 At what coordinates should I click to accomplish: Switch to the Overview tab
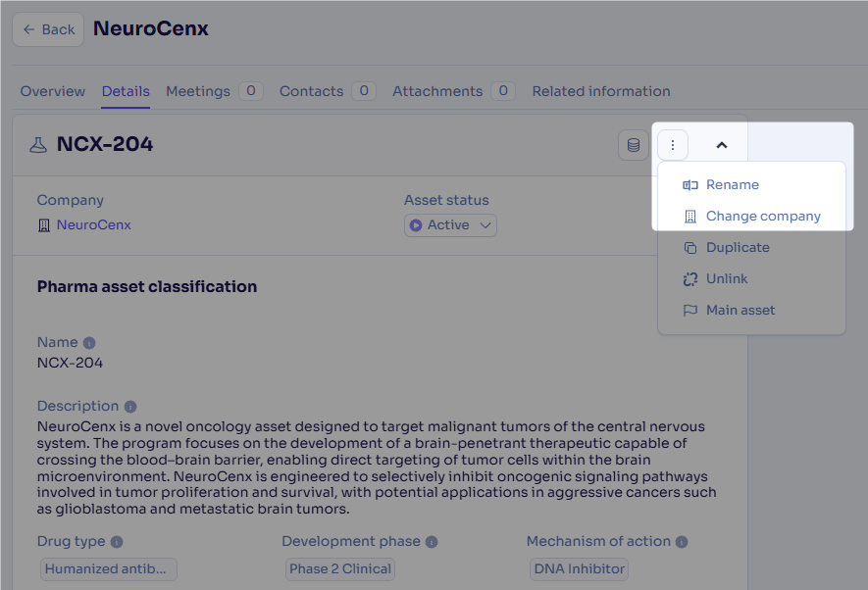[x=53, y=91]
